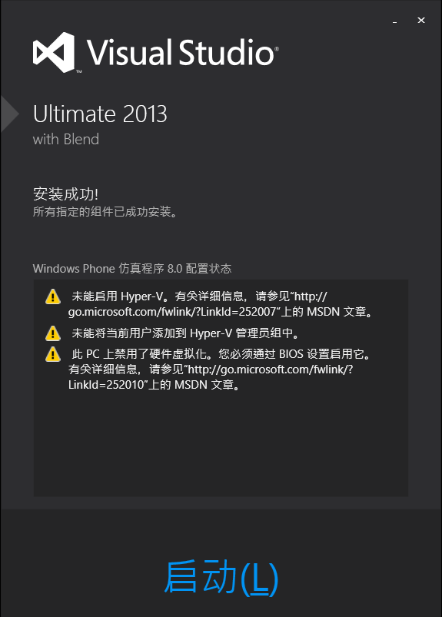Screen dimensions: 442x617
Task: Click the 未能将当前用户添加到 Hyper-V 管理员组 message
Action: tap(185, 333)
